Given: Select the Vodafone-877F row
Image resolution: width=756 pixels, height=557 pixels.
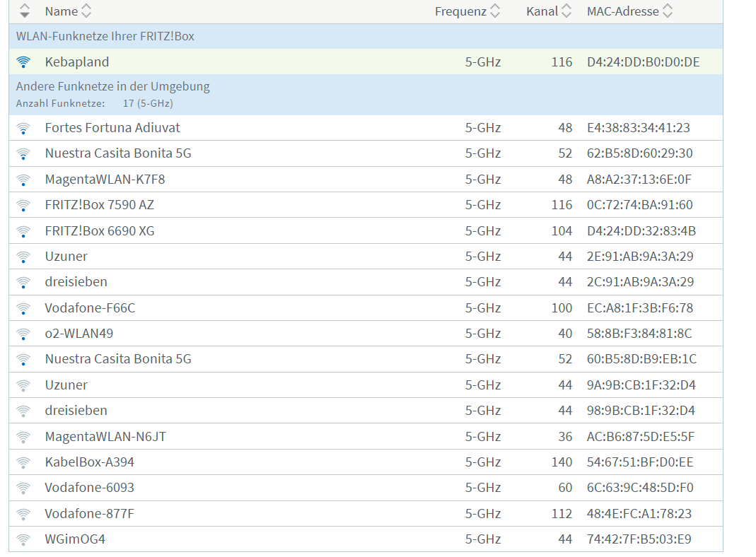Looking at the screenshot, I should tap(89, 512).
